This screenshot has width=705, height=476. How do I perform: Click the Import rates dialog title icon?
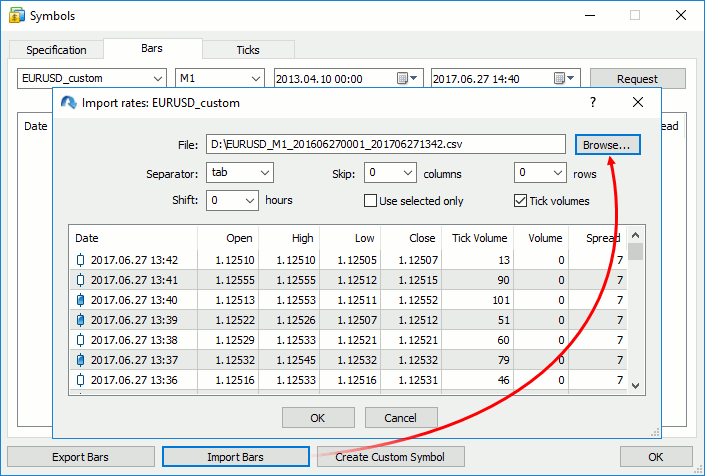[x=69, y=103]
